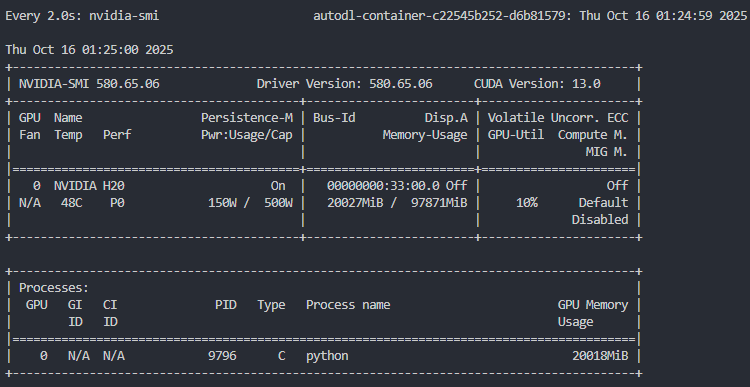Click the 'Memory-Usage' header
750x387 pixels.
tap(425, 135)
